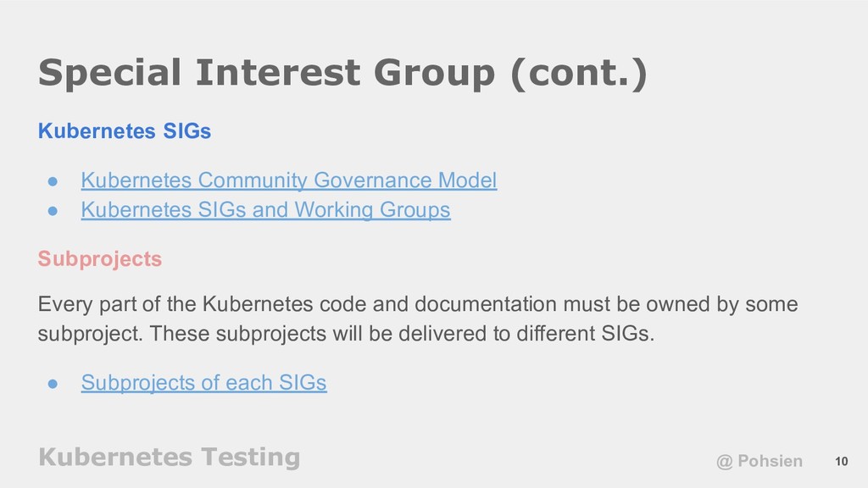Click the bullet beside Subprojects of each SIGs
Screen dimensions: 868x488
tap(53, 384)
